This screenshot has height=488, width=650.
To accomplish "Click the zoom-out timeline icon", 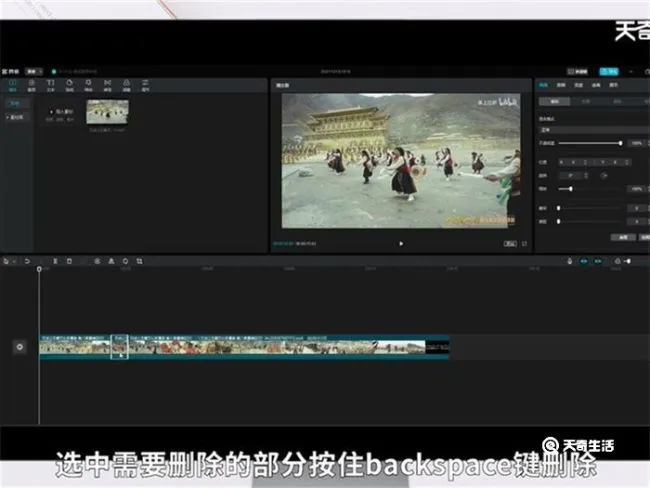I will 617,261.
